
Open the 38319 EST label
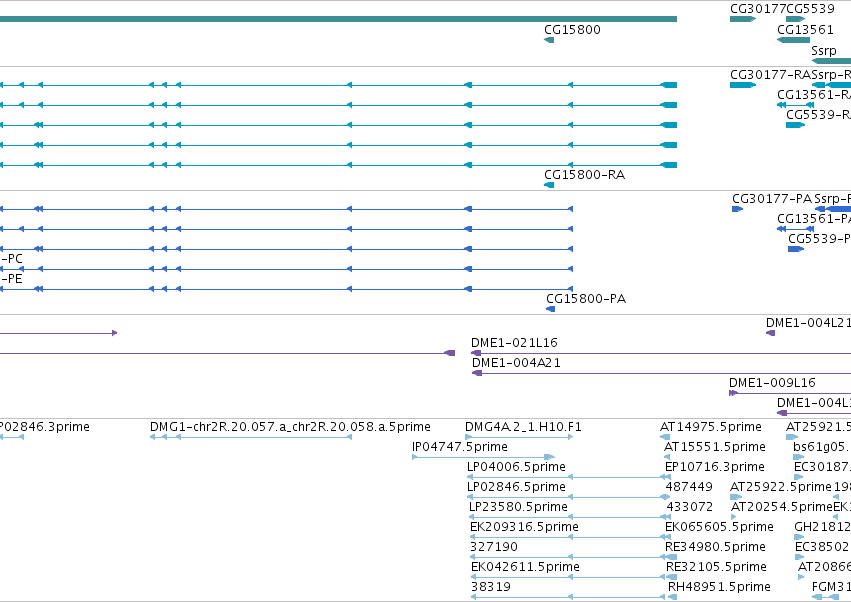pos(491,587)
